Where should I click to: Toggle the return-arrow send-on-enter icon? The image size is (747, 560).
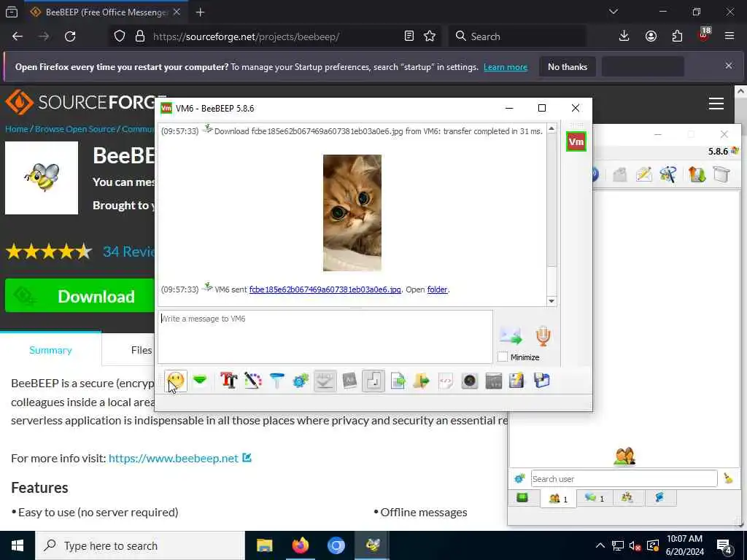click(373, 381)
